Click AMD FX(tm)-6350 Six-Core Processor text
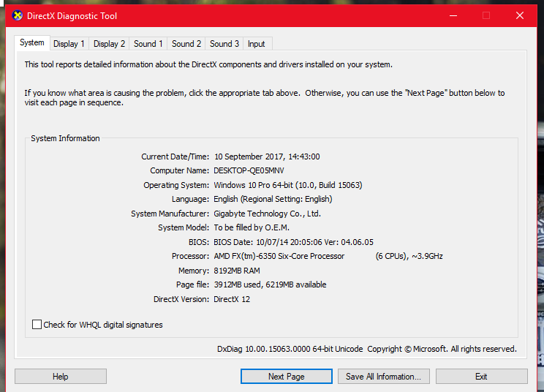The height and width of the screenshot is (392, 544). coord(279,257)
